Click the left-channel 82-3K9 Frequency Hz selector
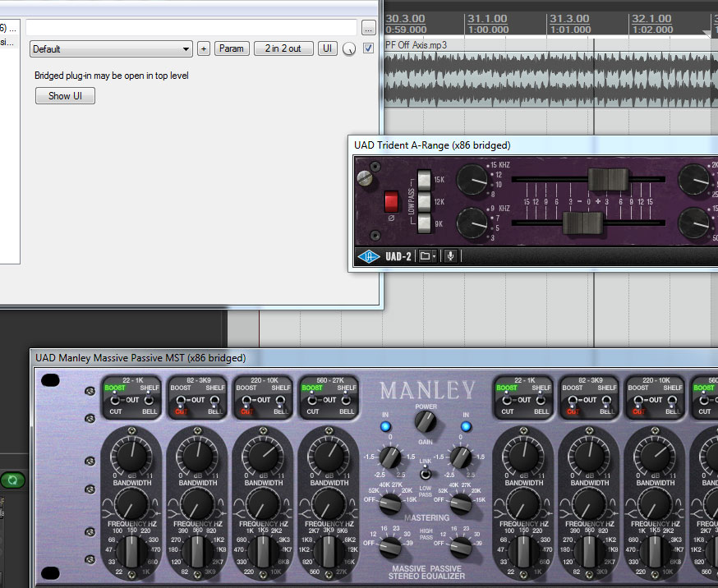This screenshot has width=718, height=588. (x=197, y=552)
